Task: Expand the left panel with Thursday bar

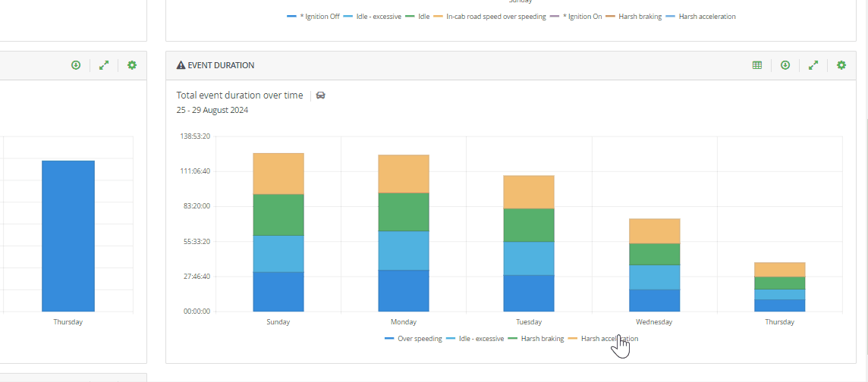Action: pyautogui.click(x=104, y=65)
